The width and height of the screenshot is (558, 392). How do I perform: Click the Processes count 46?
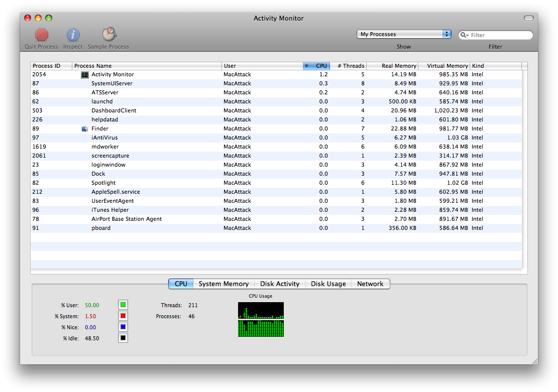191,316
